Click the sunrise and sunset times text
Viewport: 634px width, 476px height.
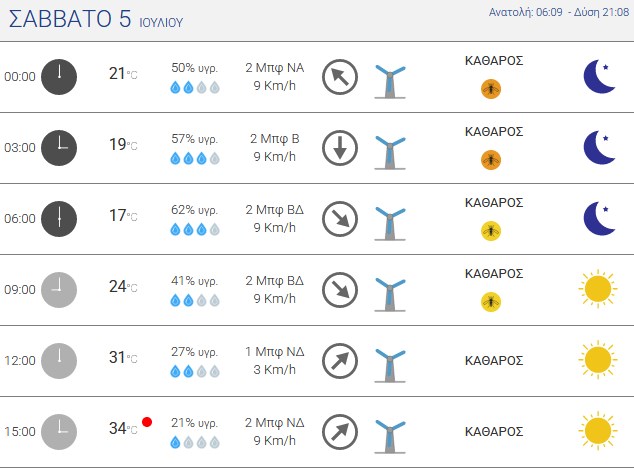559,12
